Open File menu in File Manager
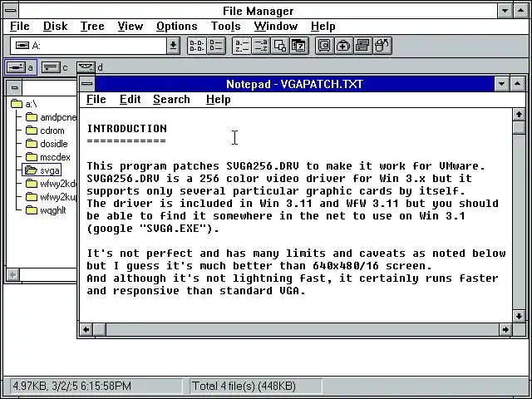Viewport: 532px width, 399px height. [20, 26]
